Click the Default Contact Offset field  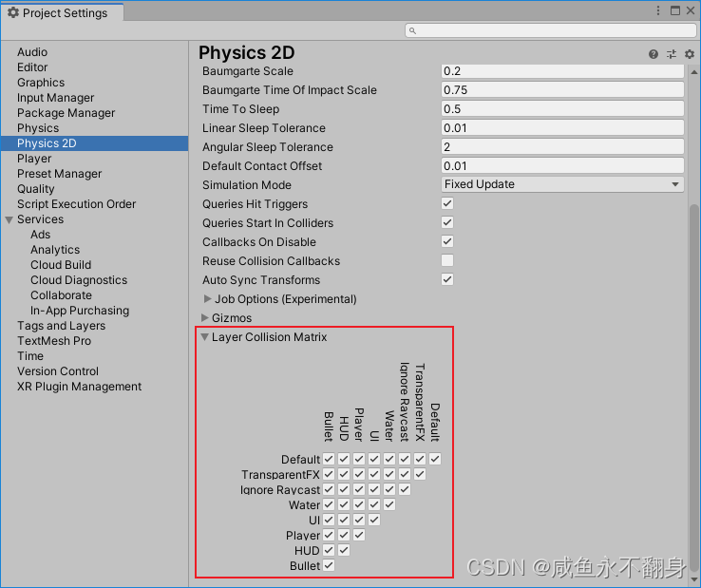tap(562, 166)
